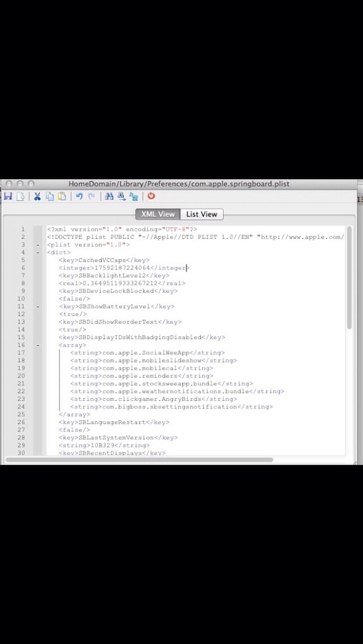Click the export document icon beside Save
Image resolution: width=363 pixels, height=644 pixels.
point(21,196)
